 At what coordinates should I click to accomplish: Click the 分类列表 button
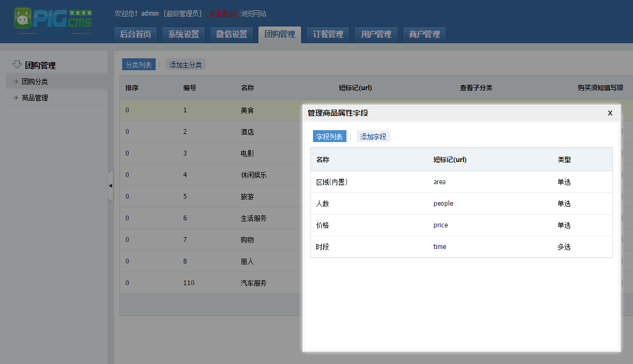click(138, 64)
